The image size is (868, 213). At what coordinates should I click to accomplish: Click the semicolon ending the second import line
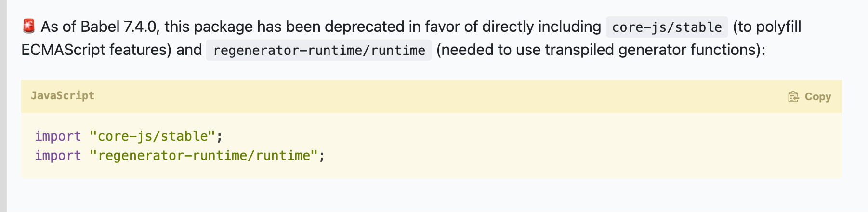click(322, 156)
